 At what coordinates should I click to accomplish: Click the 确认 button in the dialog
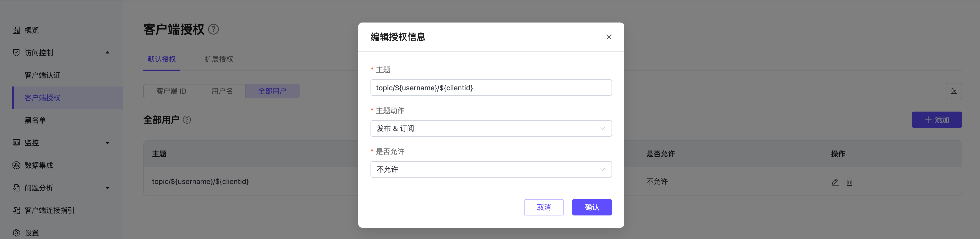[592, 208]
